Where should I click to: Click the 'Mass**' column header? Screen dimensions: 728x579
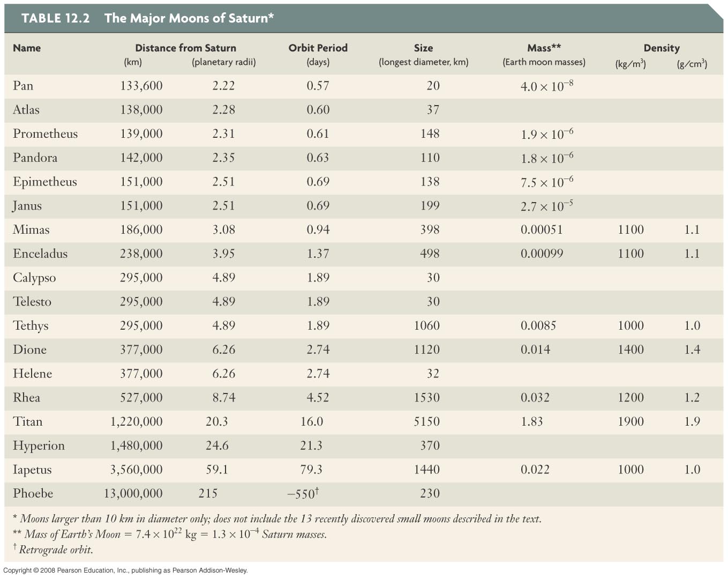(544, 48)
